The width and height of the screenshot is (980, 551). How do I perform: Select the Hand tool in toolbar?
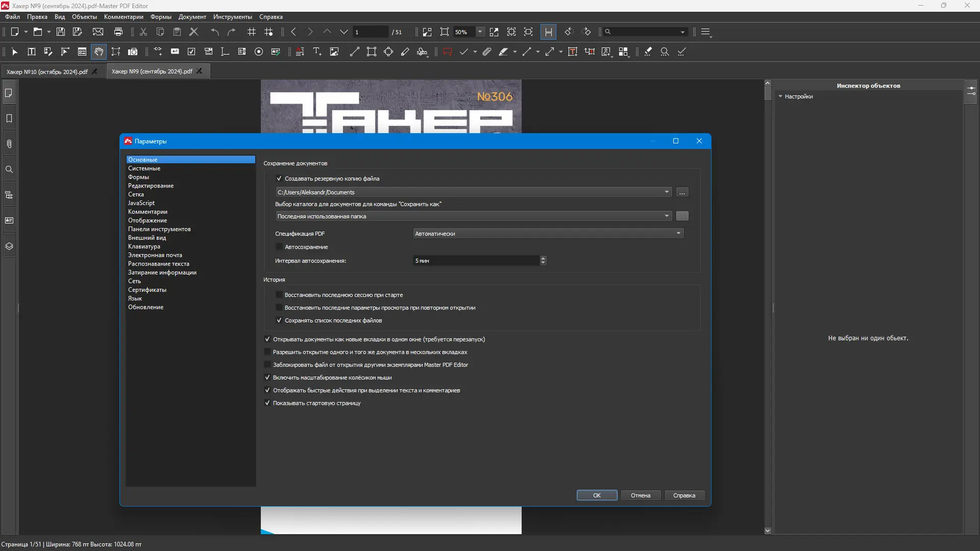[x=99, y=52]
